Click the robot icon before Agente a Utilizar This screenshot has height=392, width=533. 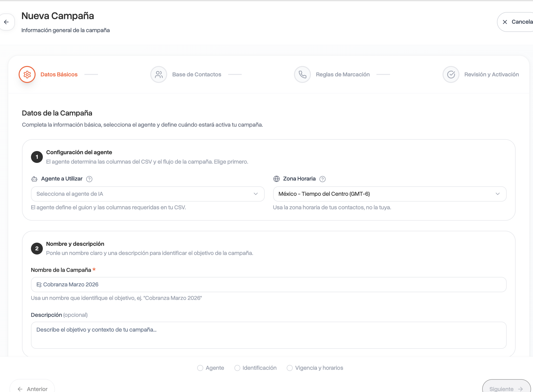(34, 179)
